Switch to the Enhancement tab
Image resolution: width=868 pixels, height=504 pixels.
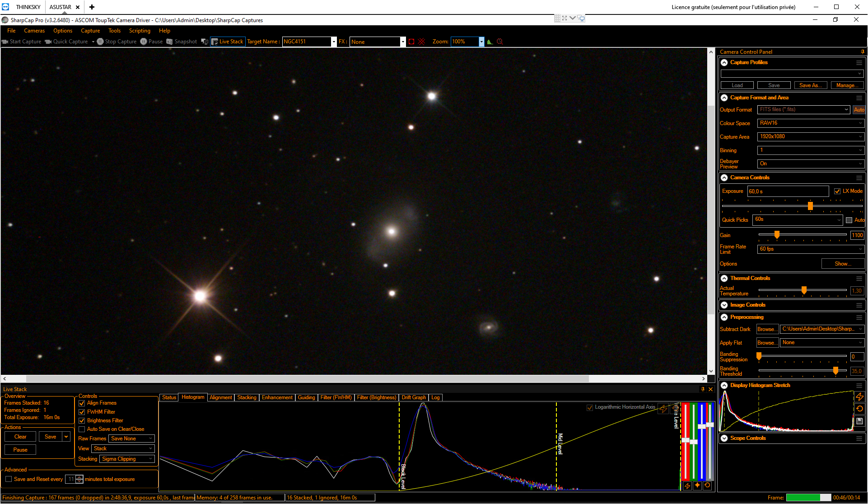coord(277,397)
